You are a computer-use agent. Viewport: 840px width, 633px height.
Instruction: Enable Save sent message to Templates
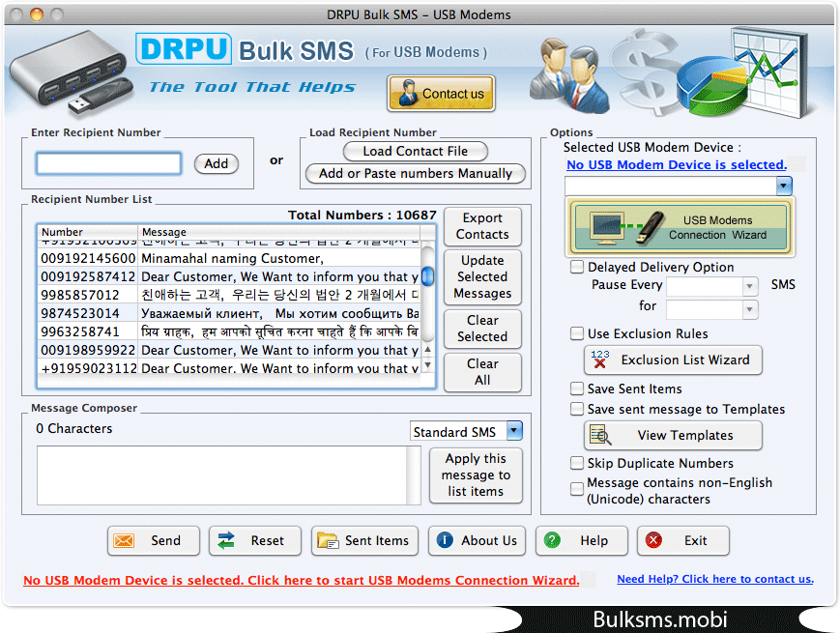click(577, 409)
